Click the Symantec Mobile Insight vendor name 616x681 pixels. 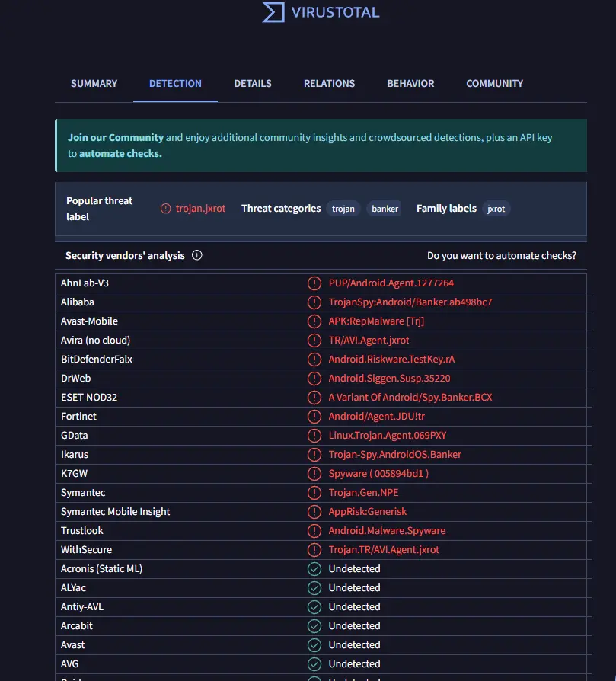click(x=116, y=512)
